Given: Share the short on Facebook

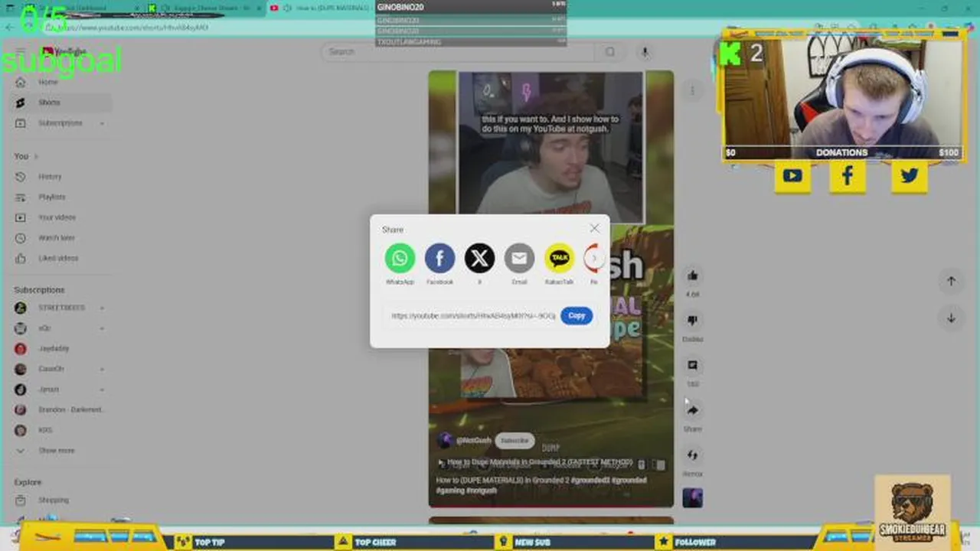Looking at the screenshot, I should pyautogui.click(x=439, y=258).
